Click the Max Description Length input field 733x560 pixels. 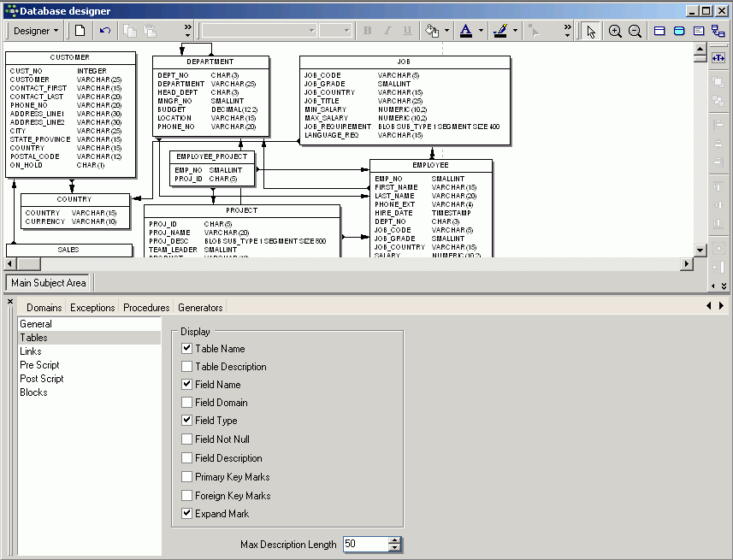pos(365,544)
